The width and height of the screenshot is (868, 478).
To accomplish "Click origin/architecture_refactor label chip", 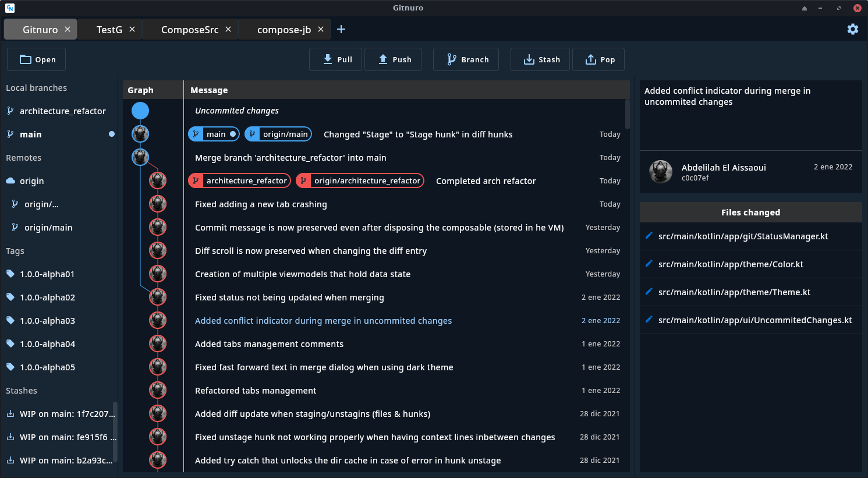I will coord(360,181).
